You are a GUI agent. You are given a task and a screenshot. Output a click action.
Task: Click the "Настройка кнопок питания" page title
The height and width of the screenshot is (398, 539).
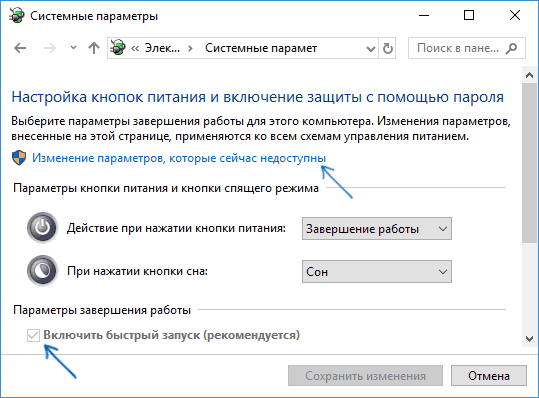coord(109,97)
